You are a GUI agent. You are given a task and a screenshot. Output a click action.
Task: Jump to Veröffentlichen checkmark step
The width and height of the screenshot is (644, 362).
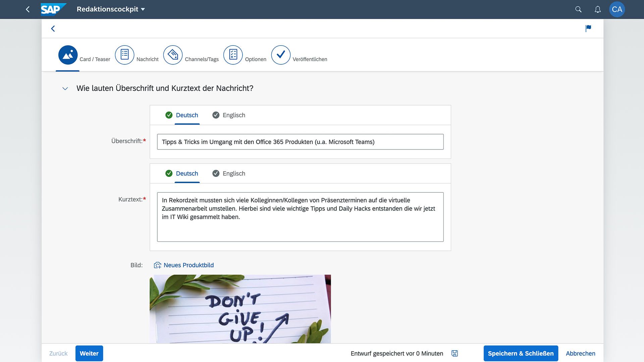281,55
